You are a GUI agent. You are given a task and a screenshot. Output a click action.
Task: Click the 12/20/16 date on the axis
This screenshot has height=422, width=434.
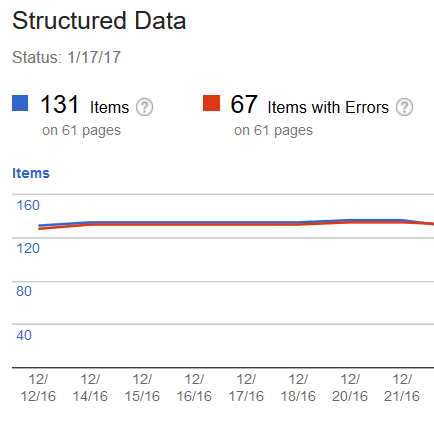tap(350, 388)
